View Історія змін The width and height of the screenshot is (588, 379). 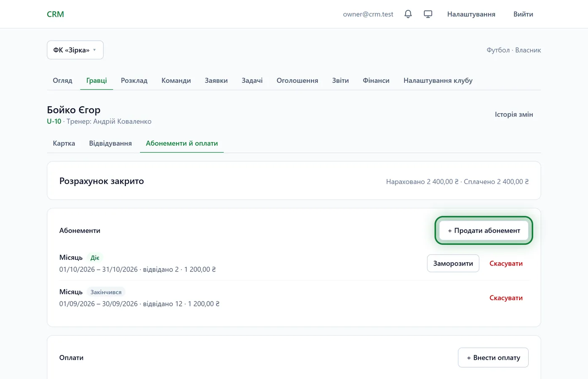coord(514,114)
